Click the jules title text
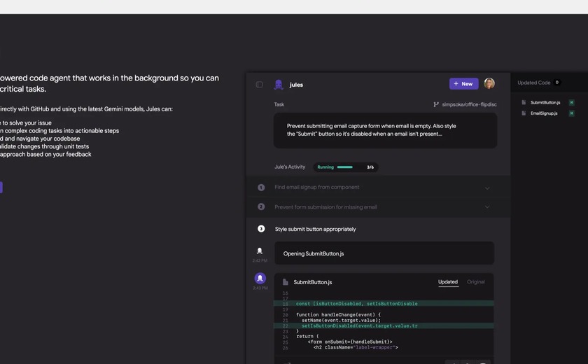 [296, 85]
